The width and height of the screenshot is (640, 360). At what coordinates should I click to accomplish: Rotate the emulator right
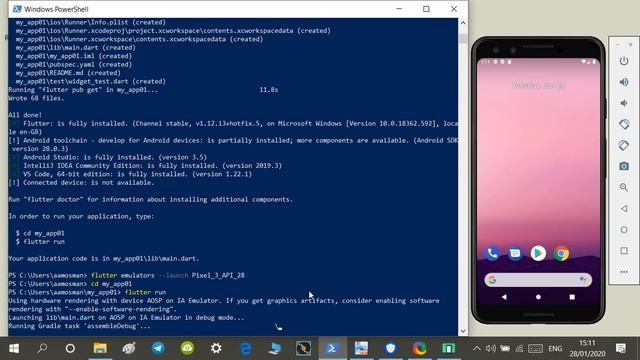(x=624, y=145)
